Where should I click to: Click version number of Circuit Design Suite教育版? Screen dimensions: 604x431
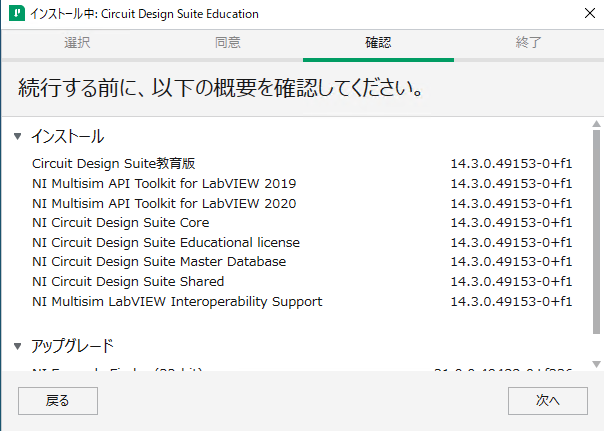coord(512,164)
